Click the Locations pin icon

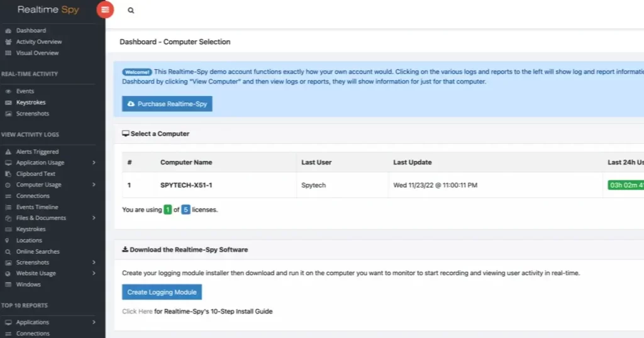pyautogui.click(x=7, y=241)
